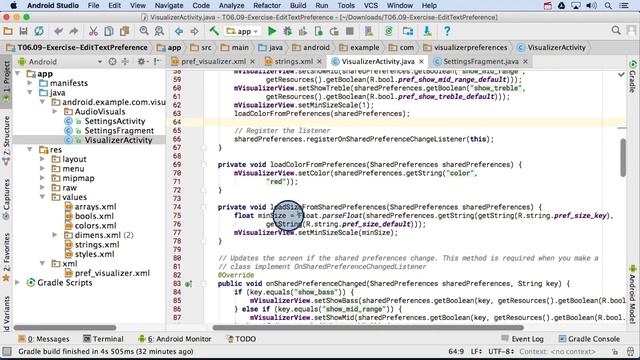Collapse the res folder
The image size is (640, 360).
click(30, 149)
